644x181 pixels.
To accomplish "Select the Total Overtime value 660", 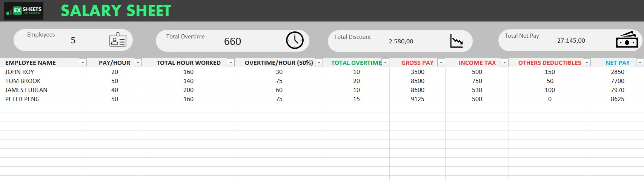I will point(232,41).
